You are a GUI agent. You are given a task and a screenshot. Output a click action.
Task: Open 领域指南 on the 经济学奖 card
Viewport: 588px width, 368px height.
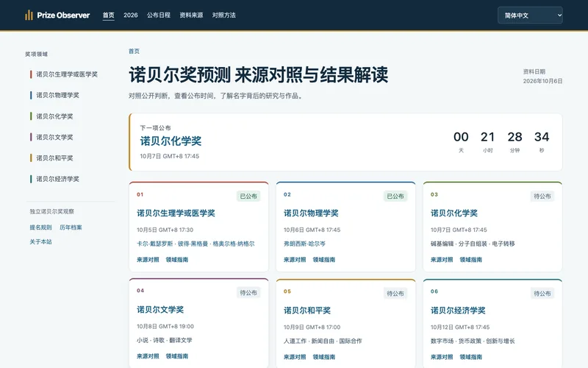click(x=471, y=357)
